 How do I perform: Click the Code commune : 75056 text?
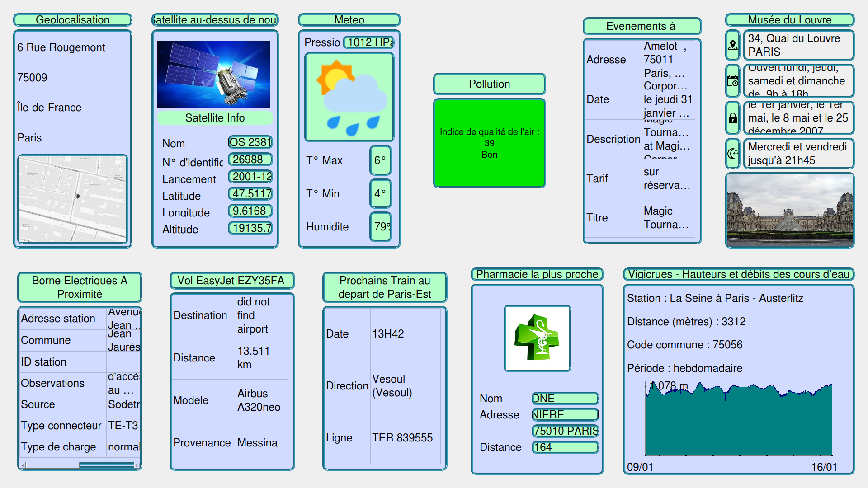[684, 345]
